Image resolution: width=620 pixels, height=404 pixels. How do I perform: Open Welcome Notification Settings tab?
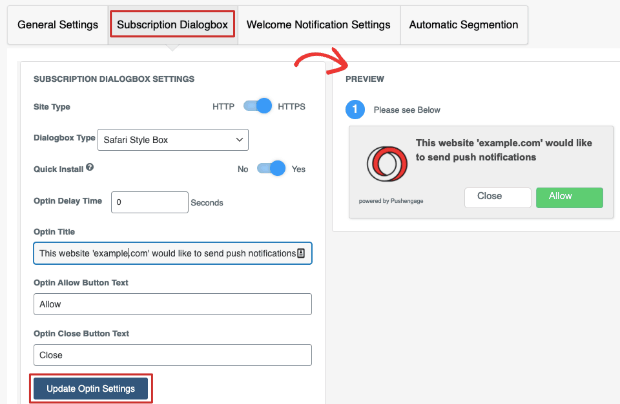coord(318,25)
